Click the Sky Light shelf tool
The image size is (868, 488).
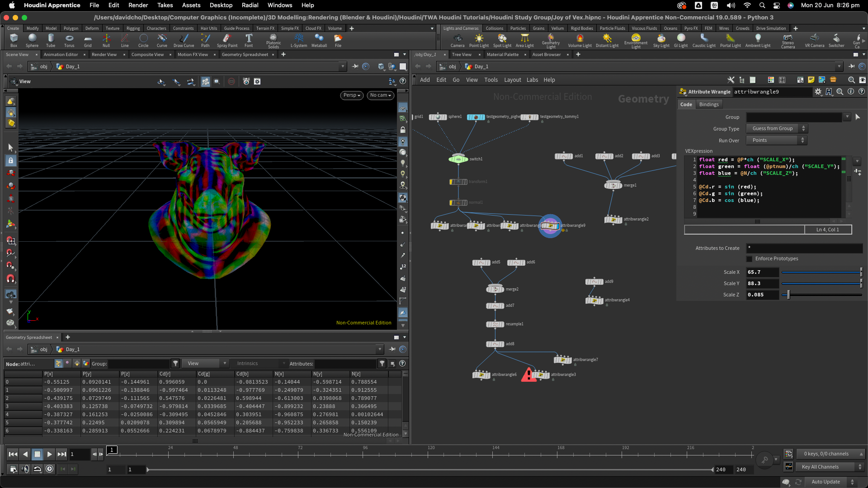(x=661, y=40)
